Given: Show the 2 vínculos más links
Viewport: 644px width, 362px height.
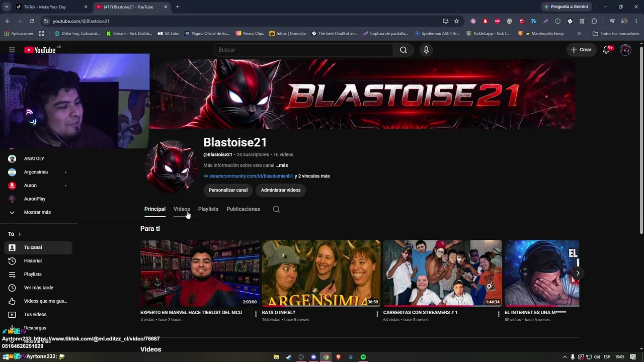Looking at the screenshot, I should pos(312,176).
